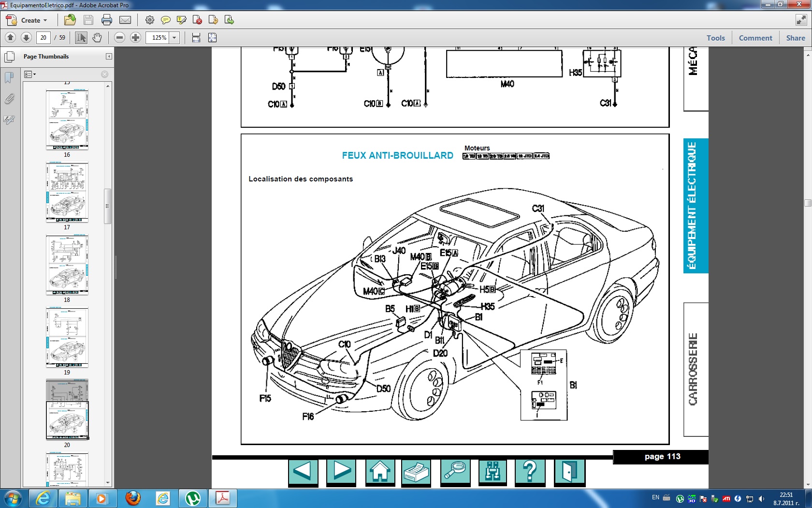Image resolution: width=812 pixels, height=508 pixels.
Task: Toggle the Page Thumbnails panel icon
Action: click(x=9, y=57)
